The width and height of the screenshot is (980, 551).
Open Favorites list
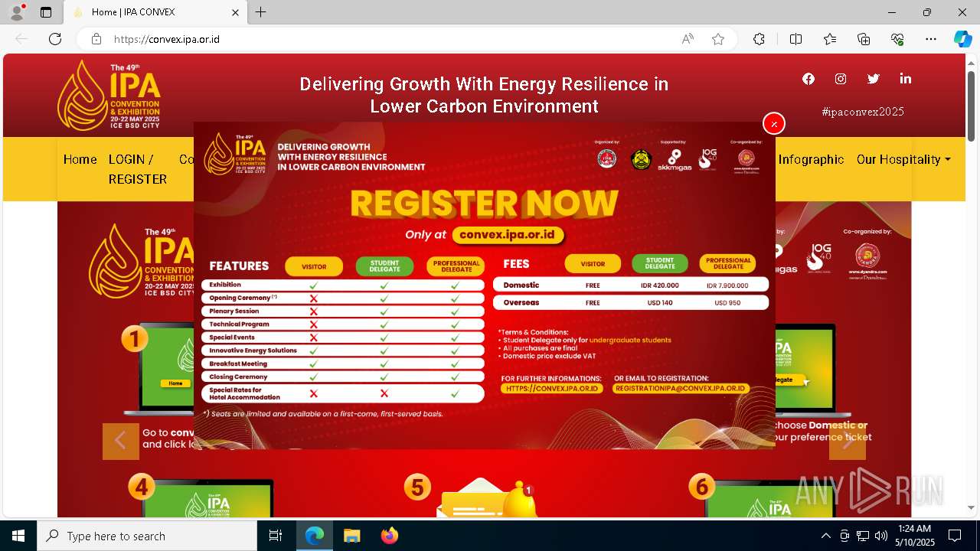pos(830,39)
